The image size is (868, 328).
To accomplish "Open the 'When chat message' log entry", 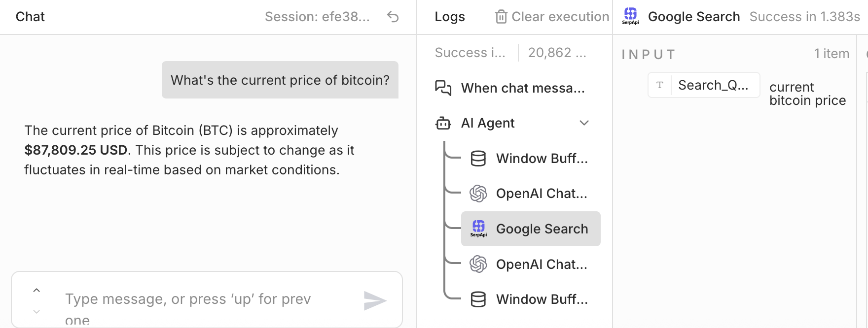I will 522,88.
